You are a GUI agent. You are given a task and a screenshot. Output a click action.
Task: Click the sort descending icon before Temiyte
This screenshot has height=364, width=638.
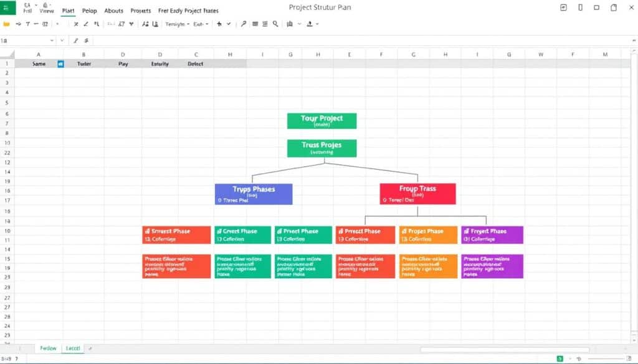click(155, 24)
